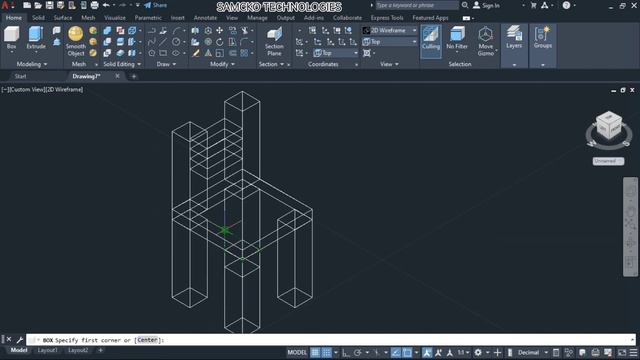This screenshot has height=360, width=640.
Task: Select the Line tool in Draw panel
Action: [163, 42]
